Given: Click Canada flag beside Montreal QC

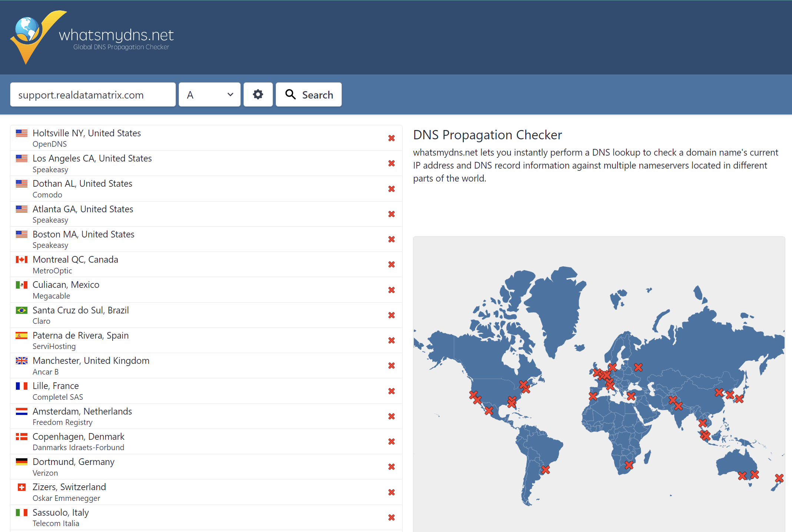Looking at the screenshot, I should point(21,260).
